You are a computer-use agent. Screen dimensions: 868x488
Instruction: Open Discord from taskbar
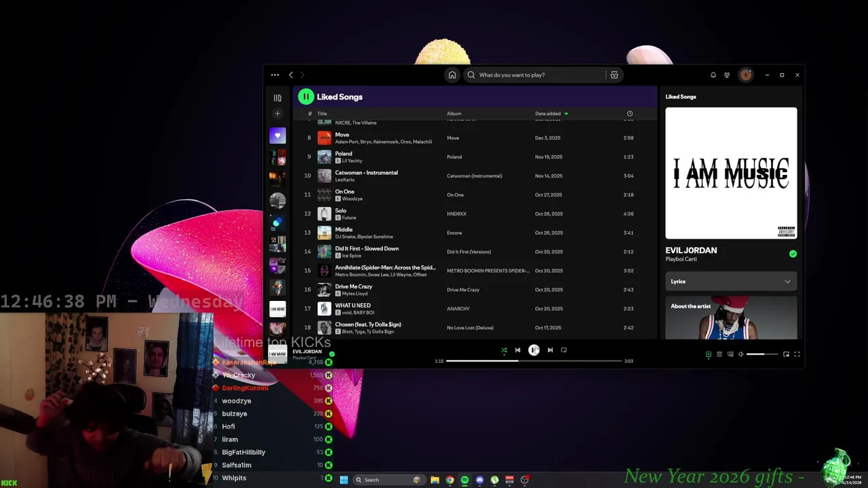point(479,480)
